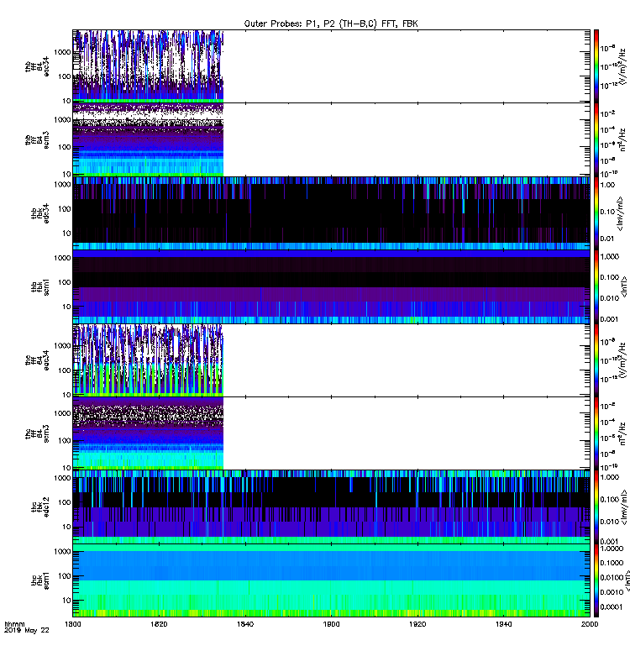This screenshot has height=672, width=630.
Task: Click the "2019 May 22" date label
Action: pos(27,630)
